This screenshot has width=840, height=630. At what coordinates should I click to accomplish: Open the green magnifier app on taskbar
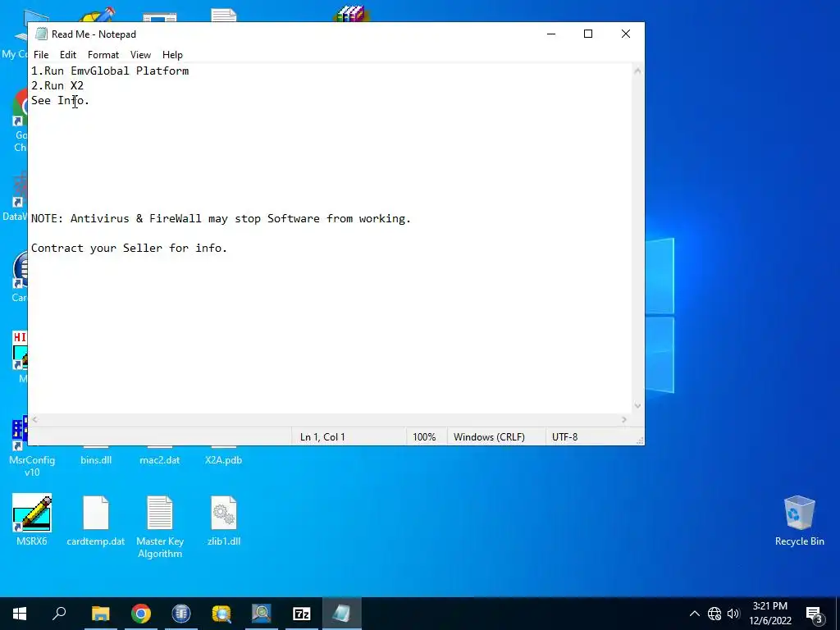262,614
